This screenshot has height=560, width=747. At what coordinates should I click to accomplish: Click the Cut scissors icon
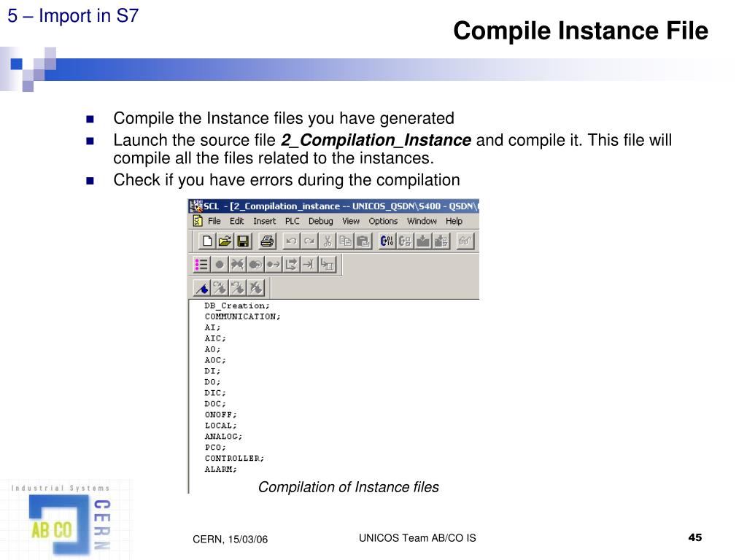pyautogui.click(x=328, y=241)
